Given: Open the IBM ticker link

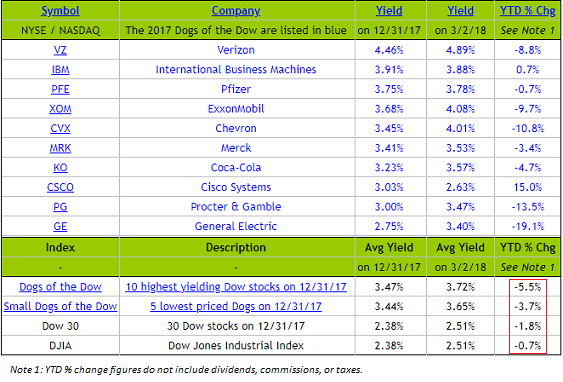Looking at the screenshot, I should pyautogui.click(x=60, y=70).
